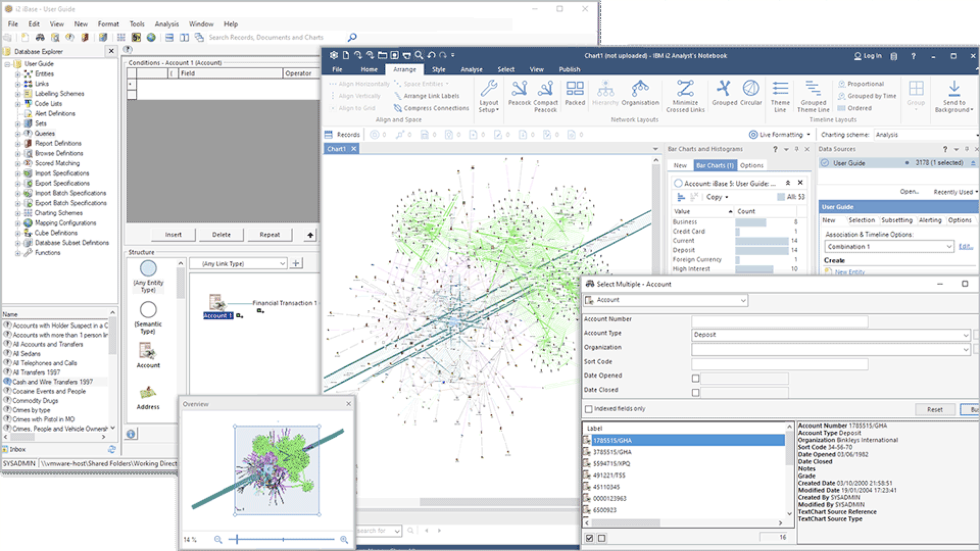
Task: Enable the Indexed fields only checkbox
Action: pyautogui.click(x=589, y=409)
